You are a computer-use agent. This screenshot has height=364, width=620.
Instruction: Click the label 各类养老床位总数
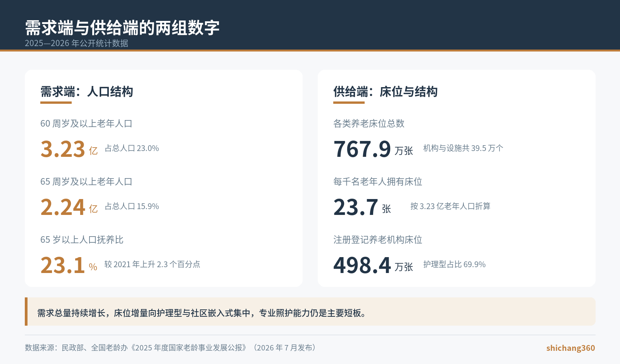369,124
